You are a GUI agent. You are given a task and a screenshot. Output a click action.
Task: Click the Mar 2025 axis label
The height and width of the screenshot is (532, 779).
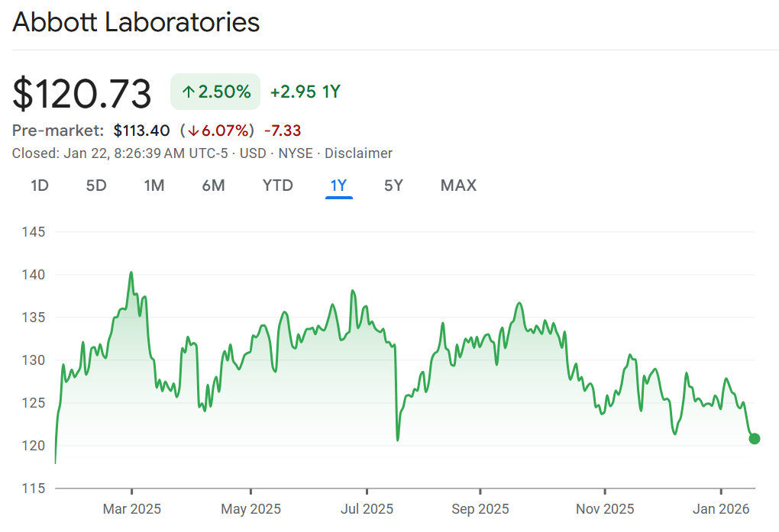(132, 509)
